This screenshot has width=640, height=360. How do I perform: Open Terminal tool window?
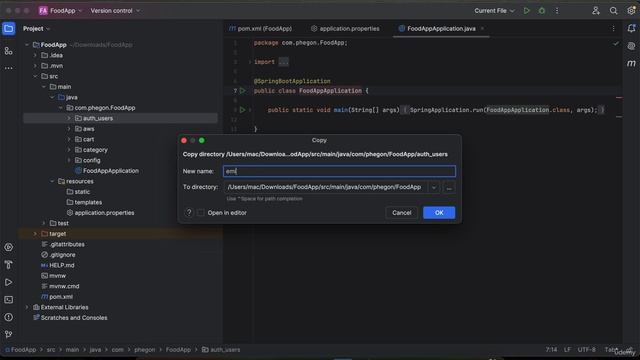pyautogui.click(x=9, y=300)
